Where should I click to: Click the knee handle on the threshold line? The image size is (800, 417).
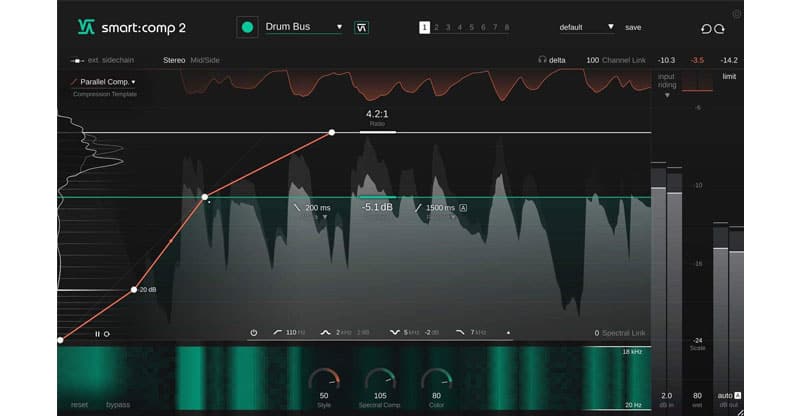pos(205,197)
